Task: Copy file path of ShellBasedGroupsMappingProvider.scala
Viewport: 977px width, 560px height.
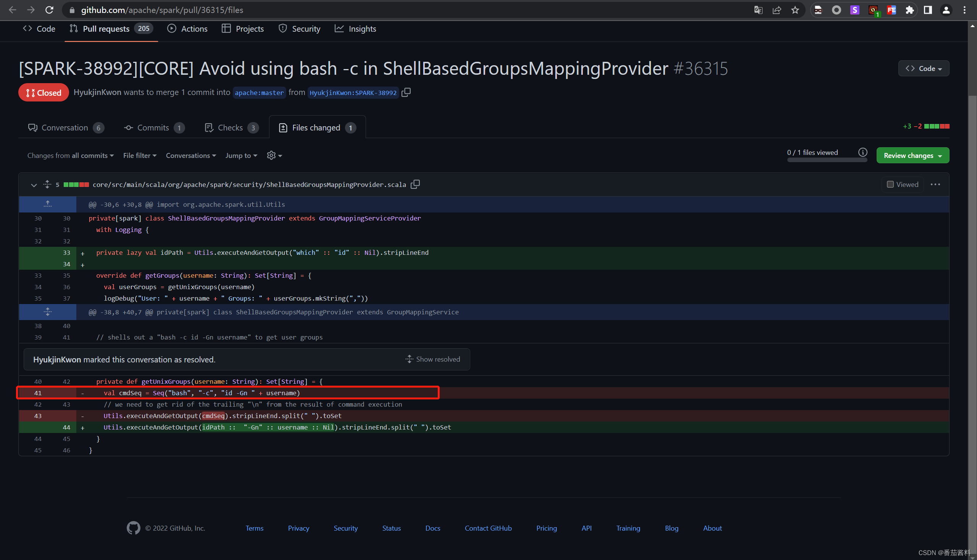Action: (415, 185)
